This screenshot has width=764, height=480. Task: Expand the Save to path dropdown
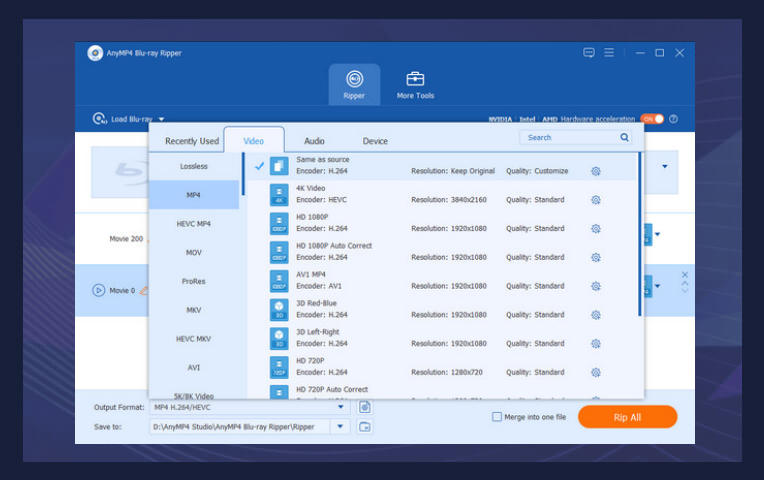[341, 427]
